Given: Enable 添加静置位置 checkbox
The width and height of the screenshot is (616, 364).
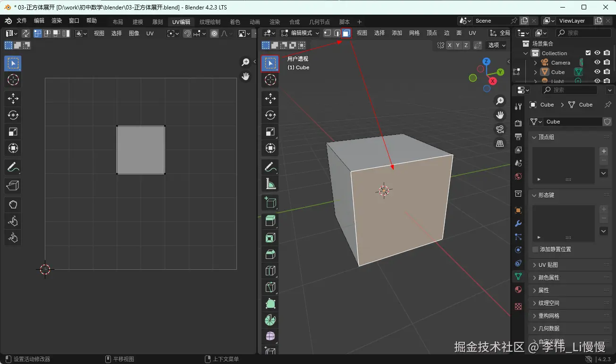Looking at the screenshot, I should tap(535, 249).
